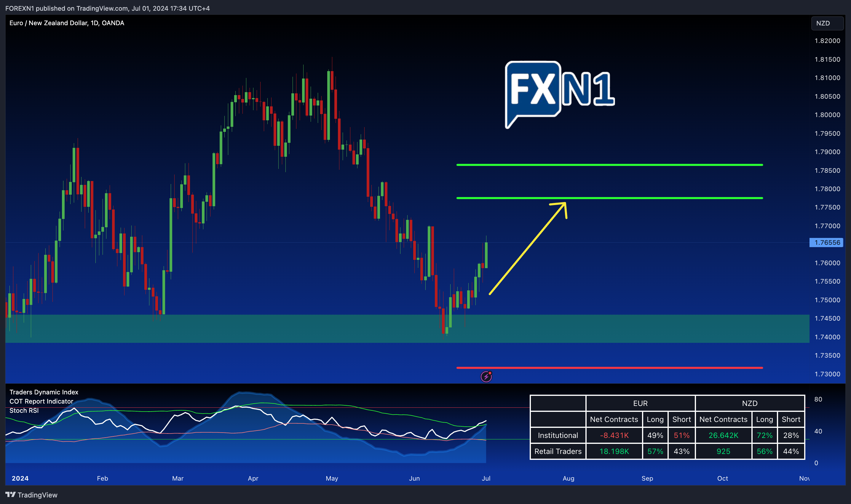This screenshot has width=851, height=504.
Task: Click the 44% NZD retail short cell
Action: click(x=791, y=451)
